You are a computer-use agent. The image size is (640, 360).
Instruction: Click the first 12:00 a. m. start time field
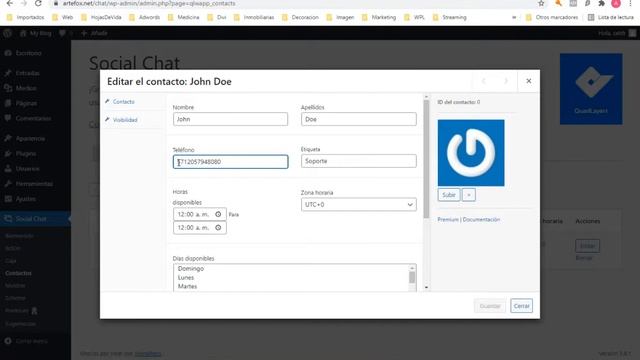click(200, 214)
